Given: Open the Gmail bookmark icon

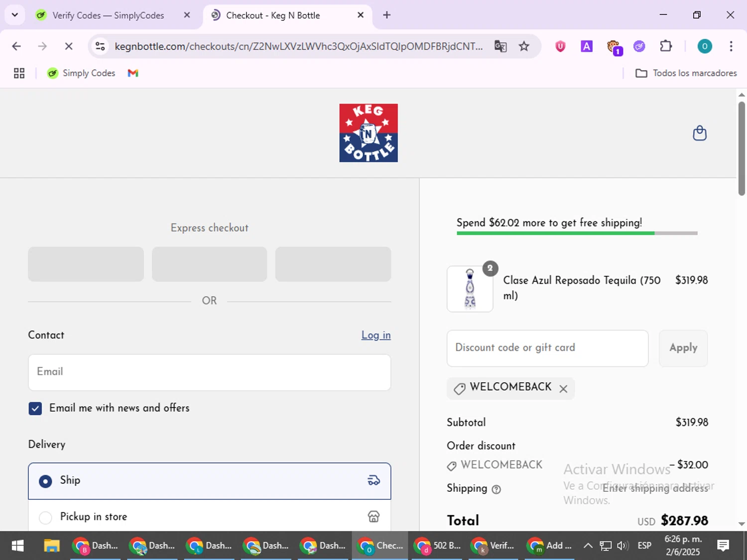Looking at the screenshot, I should click(x=133, y=73).
